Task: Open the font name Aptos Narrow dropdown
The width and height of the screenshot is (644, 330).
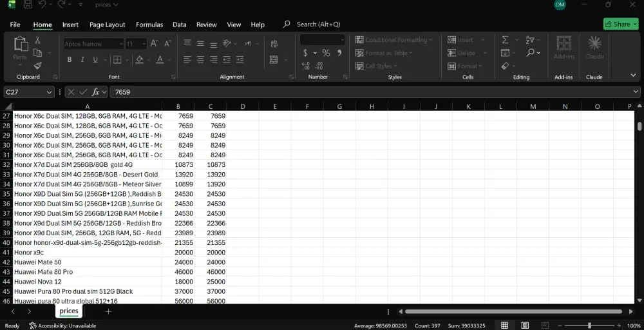Action: [x=121, y=44]
